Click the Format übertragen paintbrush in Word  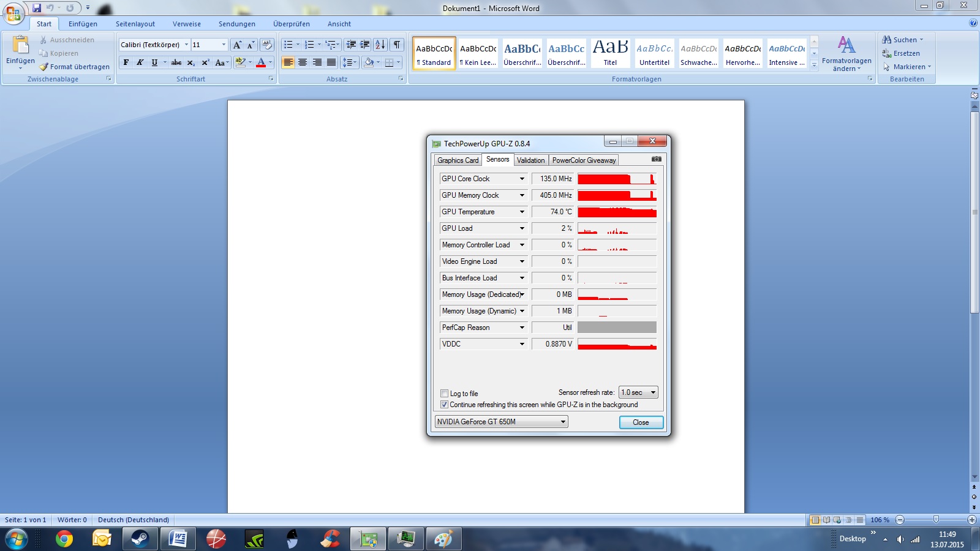click(43, 67)
